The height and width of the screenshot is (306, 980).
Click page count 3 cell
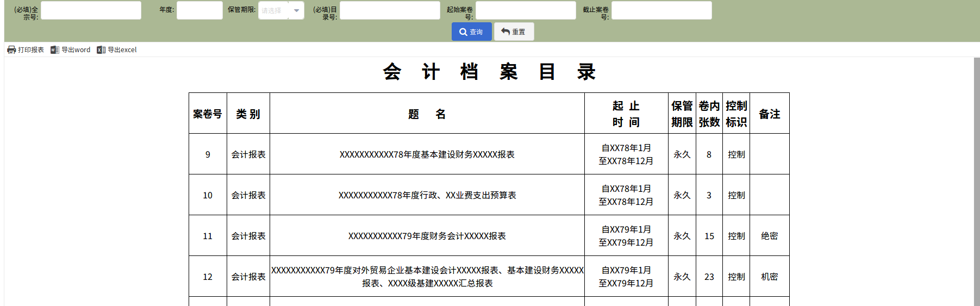click(709, 195)
